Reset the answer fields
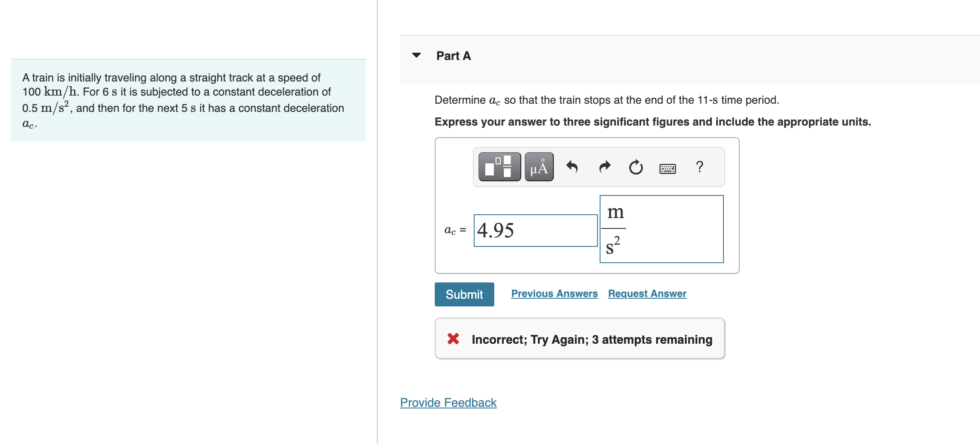Image resolution: width=980 pixels, height=444 pixels. tap(636, 167)
